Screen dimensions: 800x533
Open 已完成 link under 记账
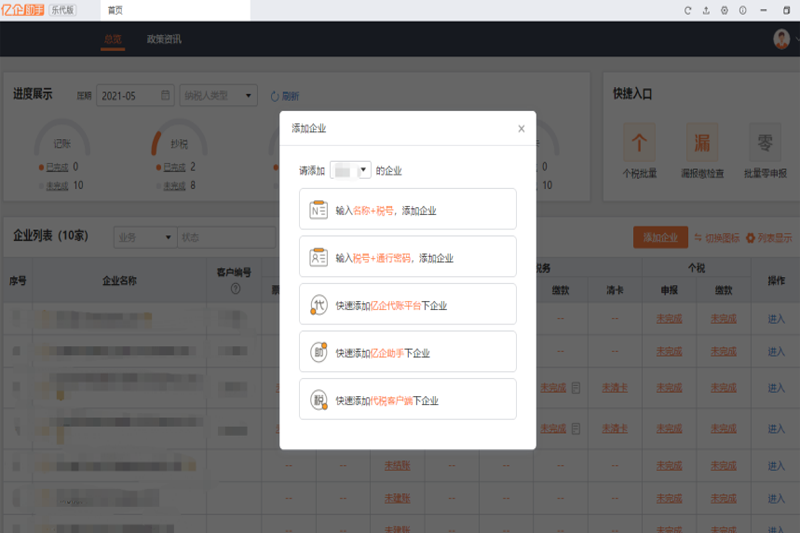[57, 167]
